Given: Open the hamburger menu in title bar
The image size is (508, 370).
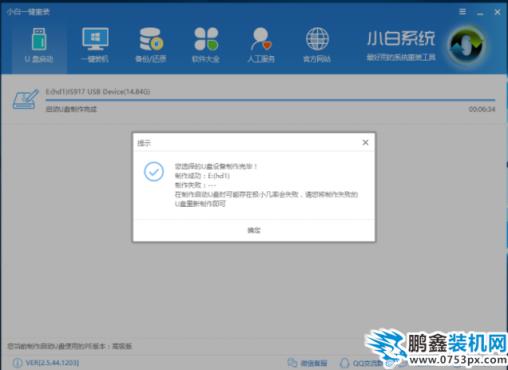Looking at the screenshot, I should [462, 12].
